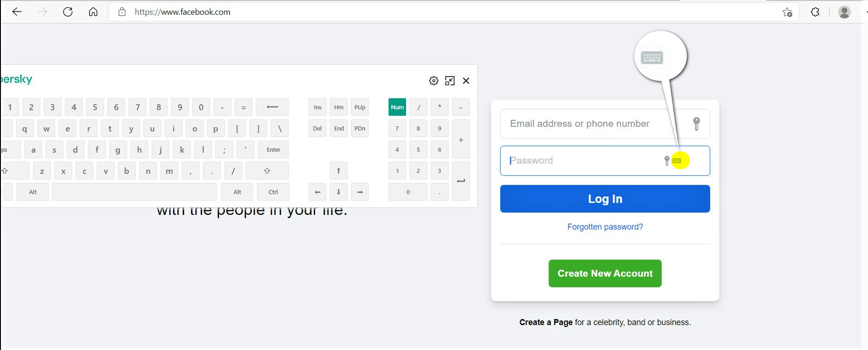Click the yellow keyboard icon in Password field

(677, 160)
